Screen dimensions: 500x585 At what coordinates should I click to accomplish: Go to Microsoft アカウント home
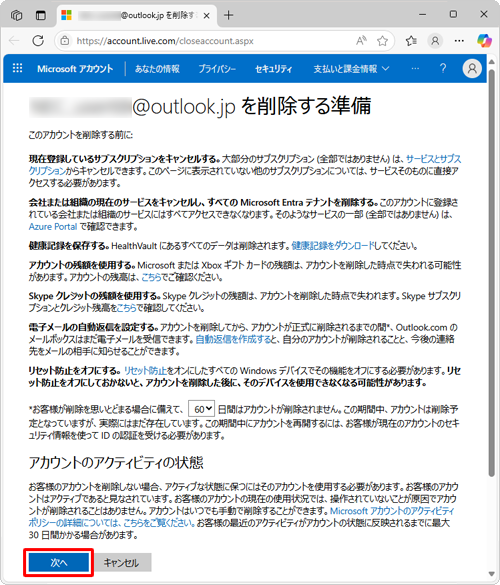(75, 69)
